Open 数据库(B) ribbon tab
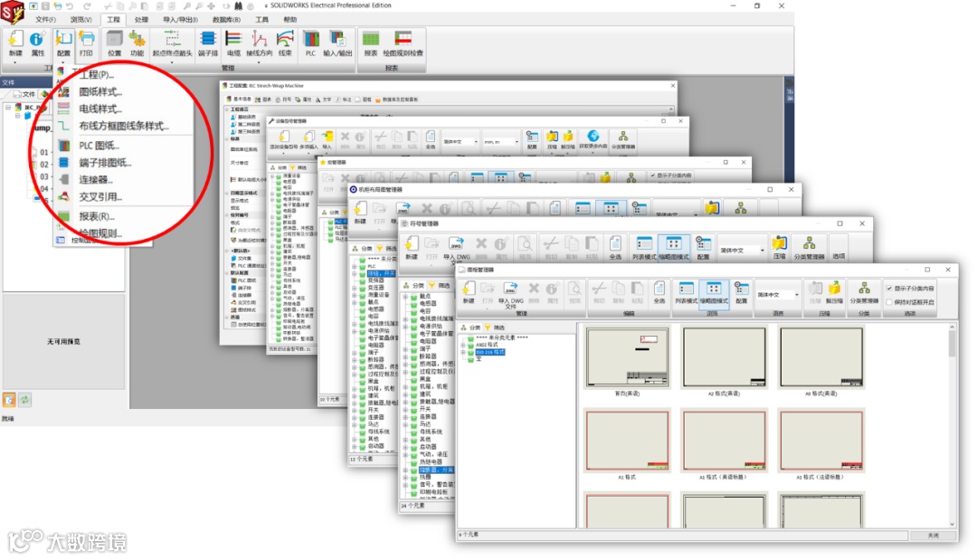The height and width of the screenshot is (560, 977). (x=226, y=19)
